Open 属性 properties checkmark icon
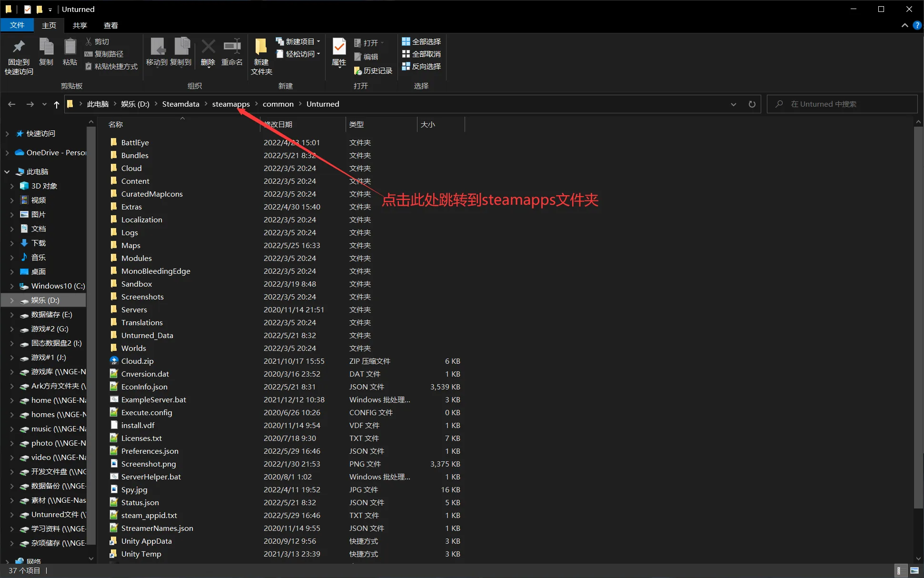 339,47
